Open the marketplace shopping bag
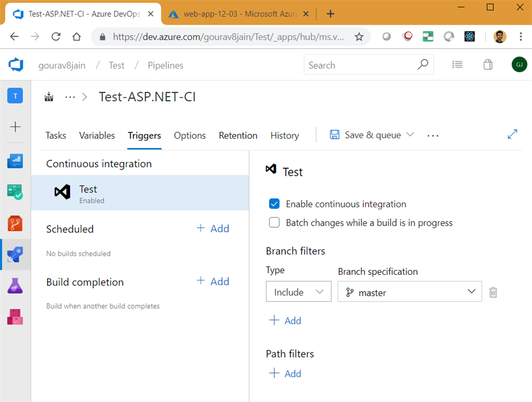Viewport: 532px width, 402px height. [x=488, y=65]
